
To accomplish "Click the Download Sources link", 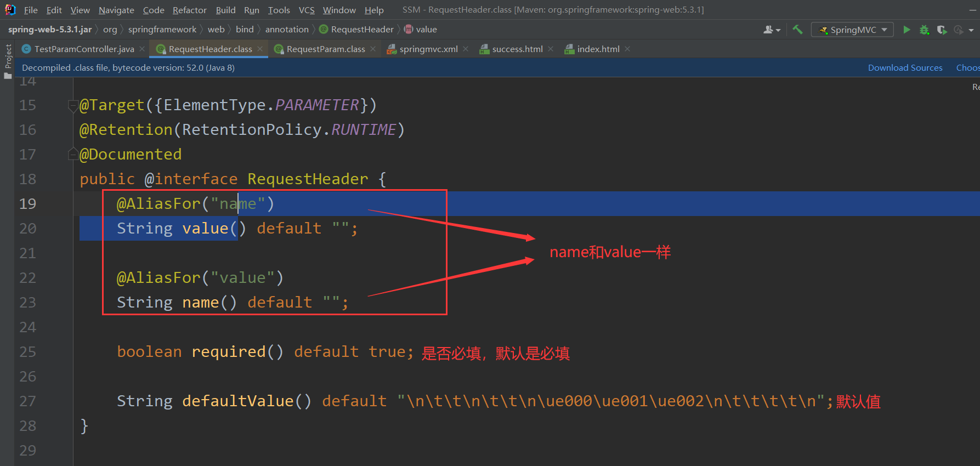I will [x=905, y=67].
